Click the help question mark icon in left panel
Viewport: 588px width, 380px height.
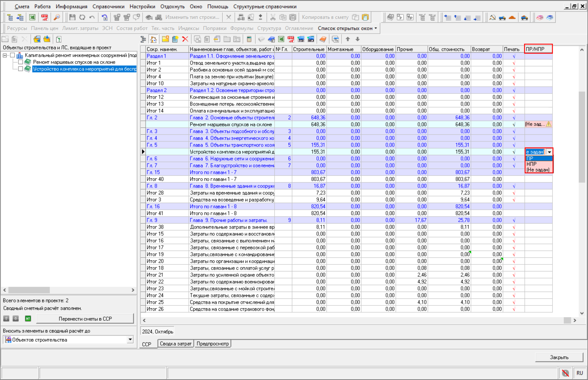point(59,39)
